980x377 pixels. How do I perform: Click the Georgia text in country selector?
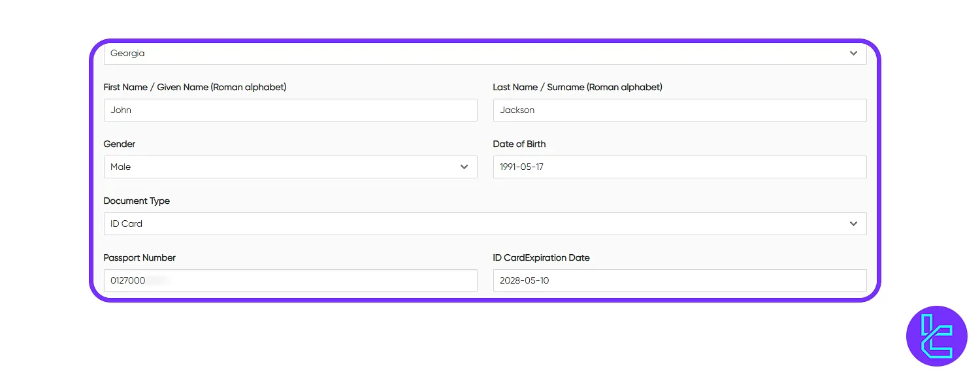[x=127, y=53]
